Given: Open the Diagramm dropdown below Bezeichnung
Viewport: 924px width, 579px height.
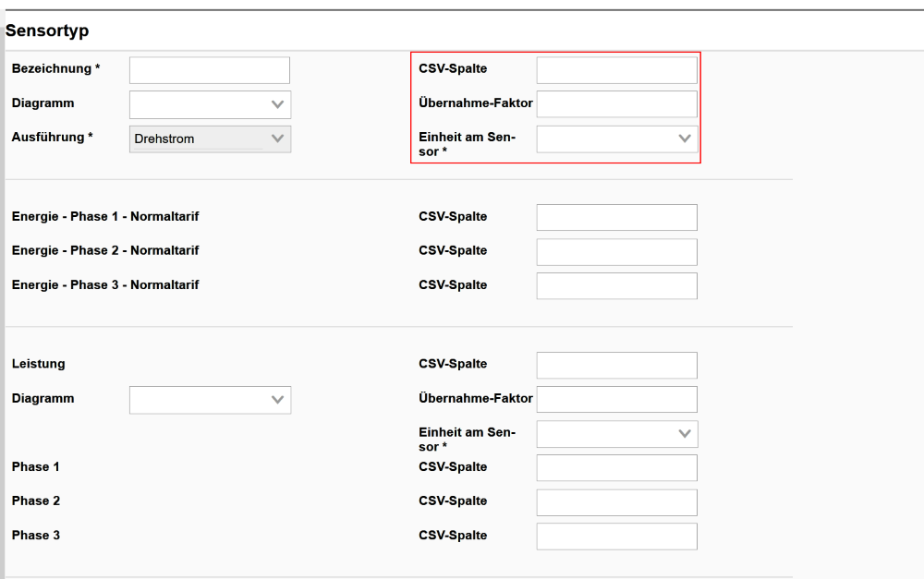Looking at the screenshot, I should 210,104.
